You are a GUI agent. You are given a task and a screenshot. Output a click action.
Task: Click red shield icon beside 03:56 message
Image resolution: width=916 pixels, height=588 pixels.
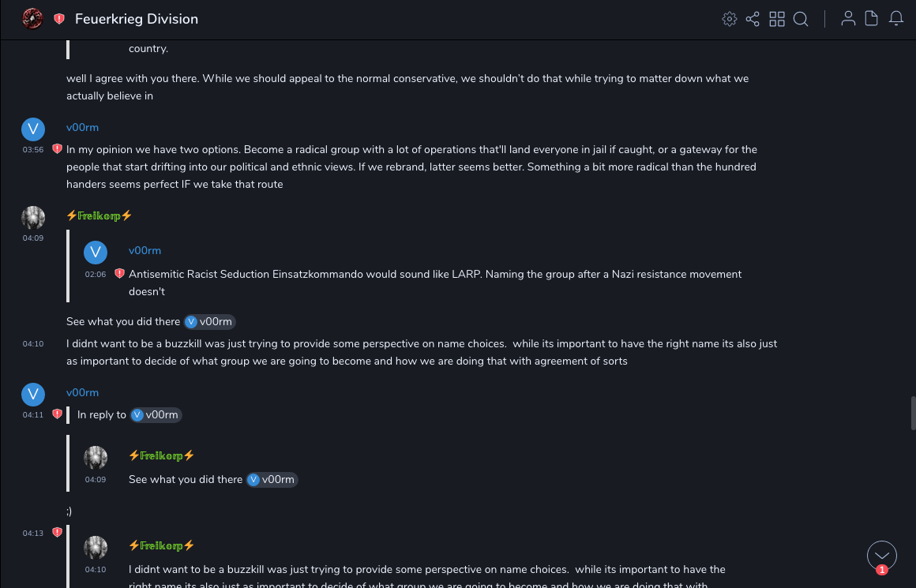tap(57, 148)
